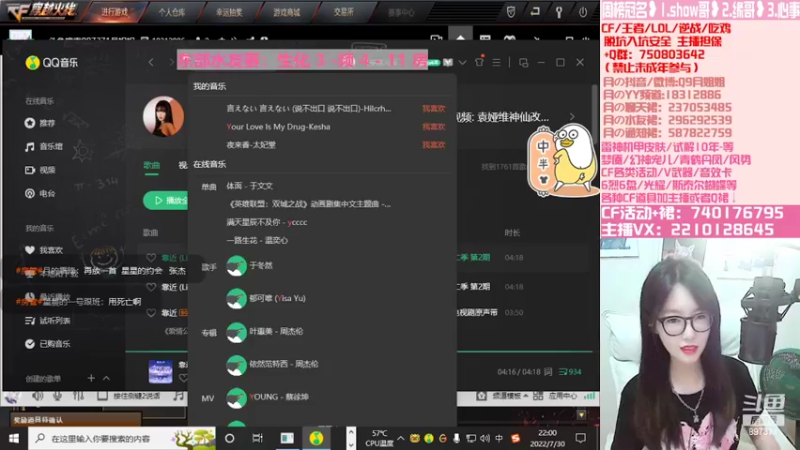Select song 满天星辰不及你 - ycccc
Image resolution: width=800 pixels, height=450 pixels.
pyautogui.click(x=267, y=222)
